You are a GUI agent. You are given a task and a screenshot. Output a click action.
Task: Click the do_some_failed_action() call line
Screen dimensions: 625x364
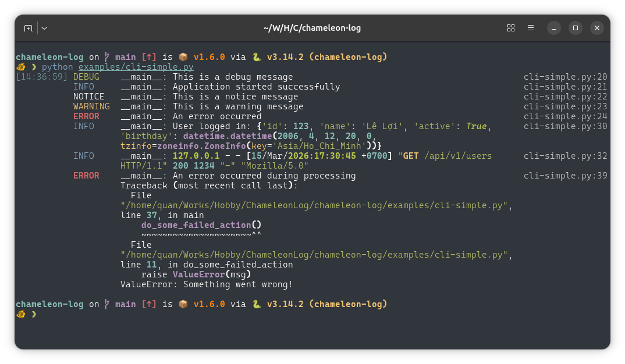coord(201,225)
